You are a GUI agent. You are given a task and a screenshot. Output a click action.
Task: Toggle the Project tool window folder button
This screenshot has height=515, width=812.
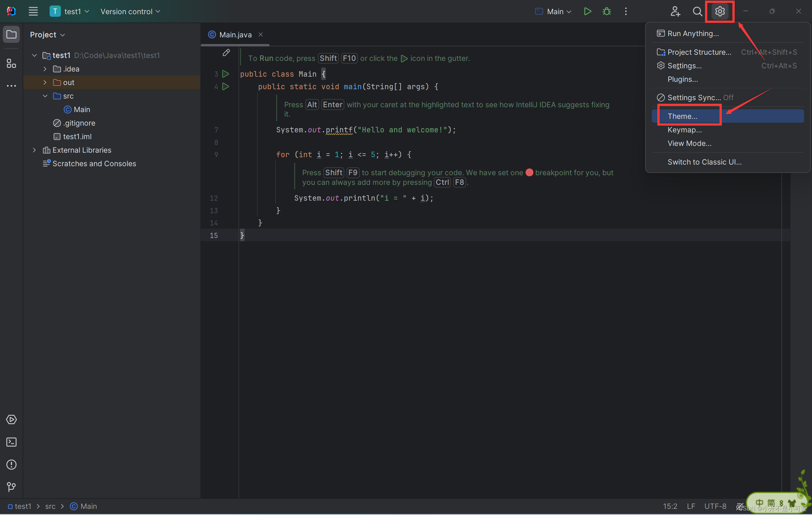(12, 34)
